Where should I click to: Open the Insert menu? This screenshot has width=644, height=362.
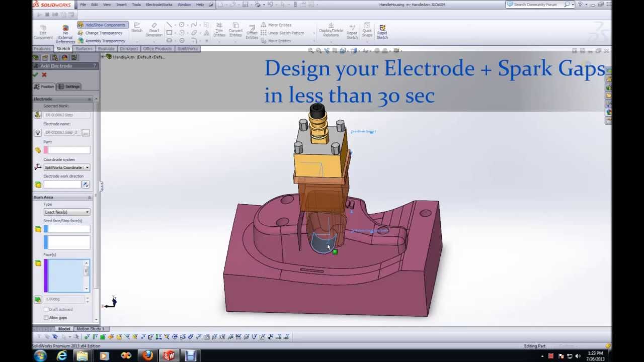point(121,5)
